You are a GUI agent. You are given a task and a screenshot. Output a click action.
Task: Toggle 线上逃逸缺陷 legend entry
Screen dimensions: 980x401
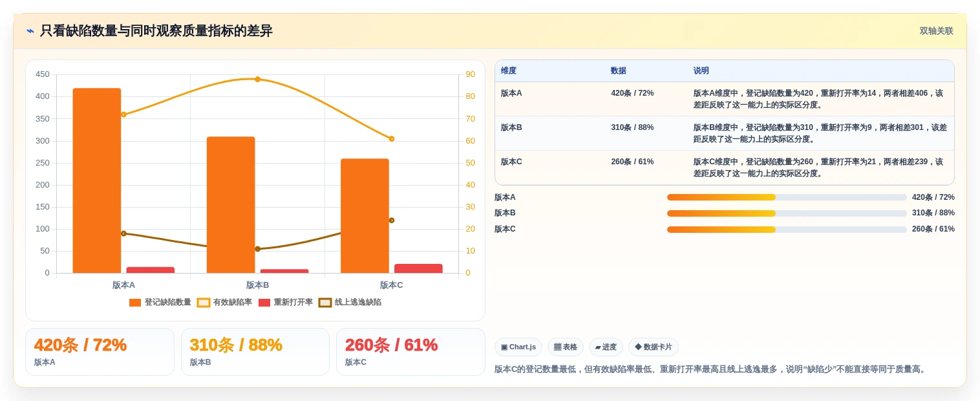point(350,302)
